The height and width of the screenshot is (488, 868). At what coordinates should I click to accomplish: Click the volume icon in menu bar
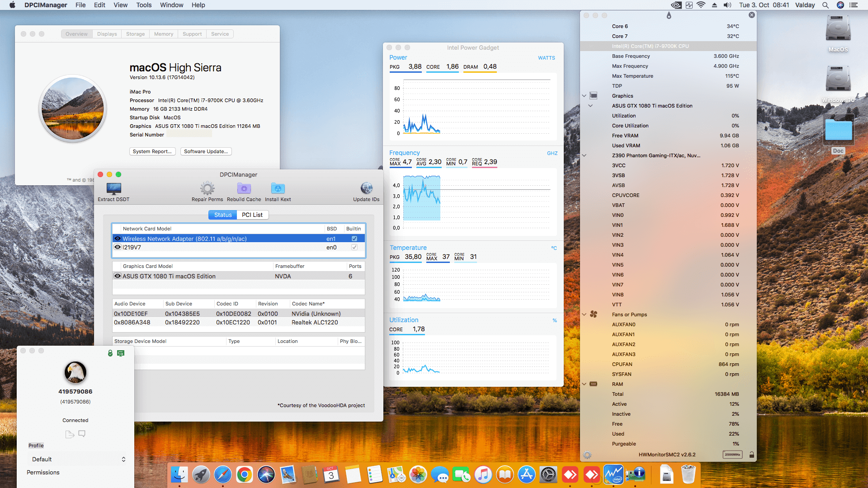point(727,5)
